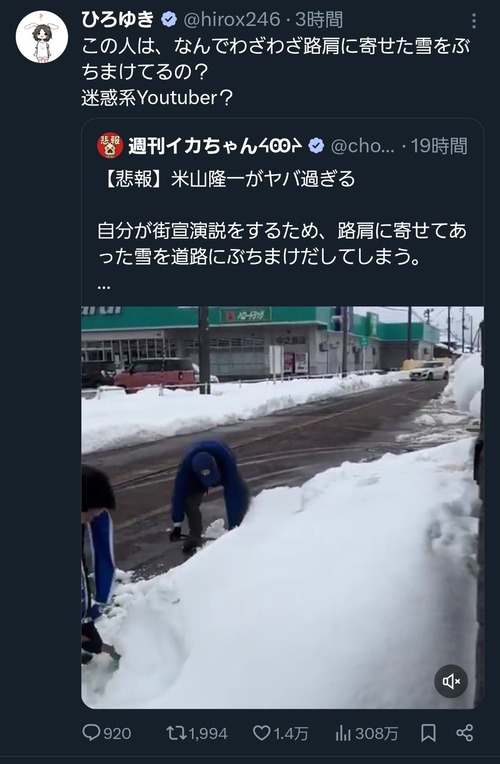500x764 pixels.
Task: Click the ひろゆき display name
Action: (118, 20)
